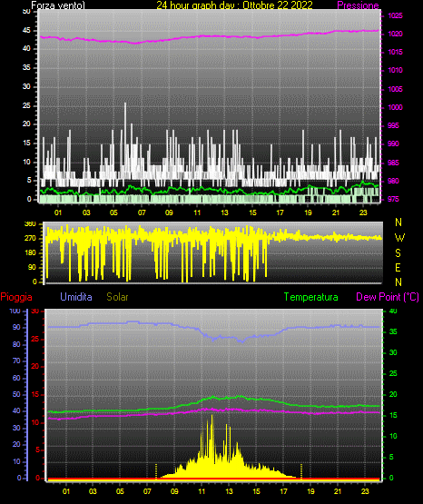Viewport: 423px width, 504px height.
Task: Click the tallest wind gust spike near 06
Action: [125, 104]
